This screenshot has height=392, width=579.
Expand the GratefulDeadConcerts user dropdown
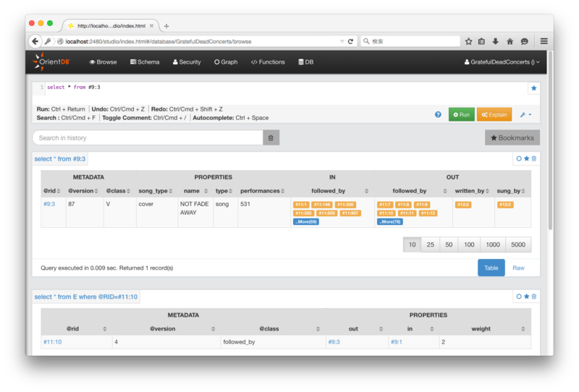click(502, 62)
